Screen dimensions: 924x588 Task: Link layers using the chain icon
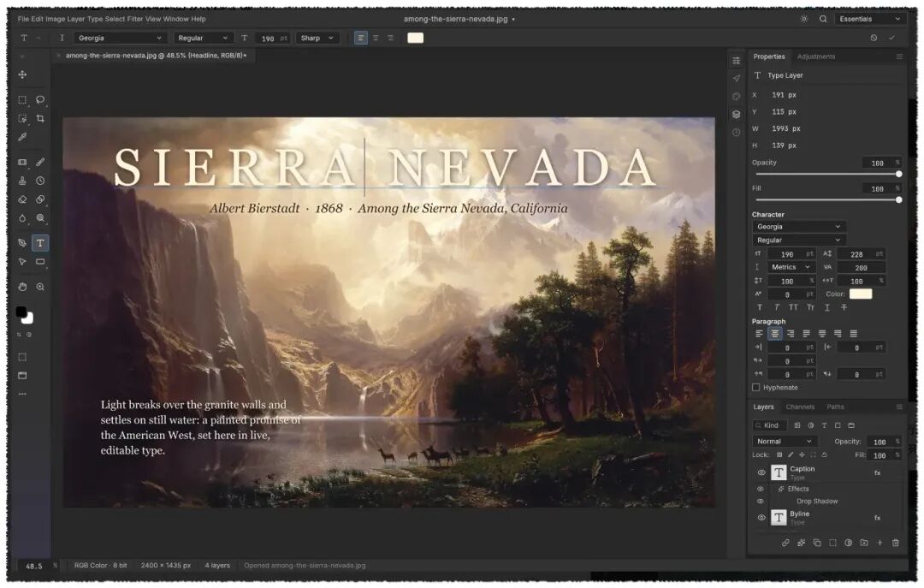click(x=785, y=543)
